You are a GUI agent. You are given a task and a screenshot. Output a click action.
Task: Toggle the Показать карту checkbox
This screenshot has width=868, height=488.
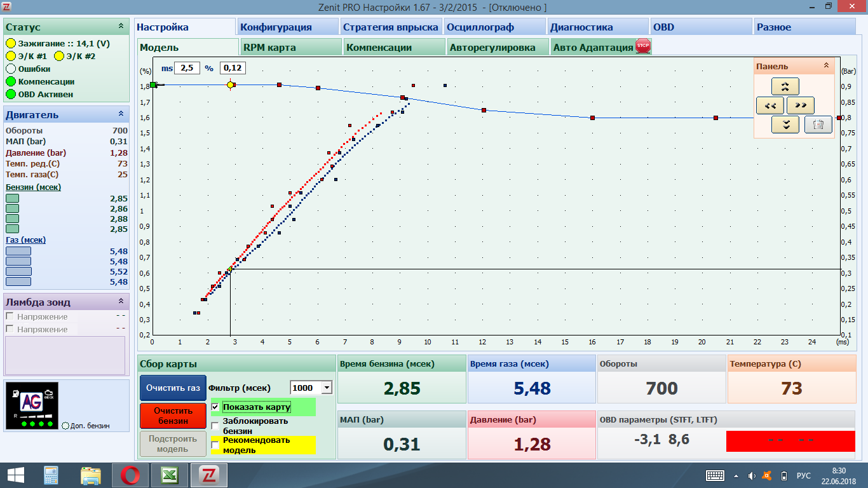(x=215, y=407)
